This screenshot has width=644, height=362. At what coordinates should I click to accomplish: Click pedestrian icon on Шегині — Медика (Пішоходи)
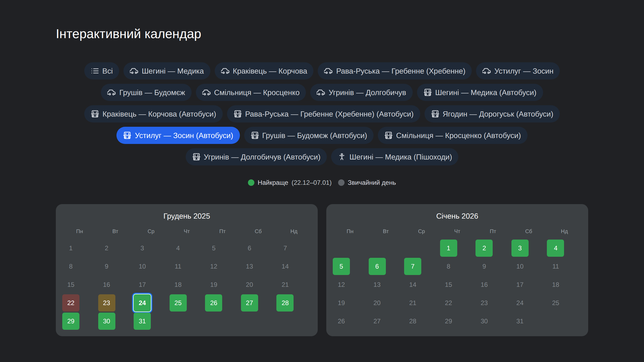(x=342, y=157)
